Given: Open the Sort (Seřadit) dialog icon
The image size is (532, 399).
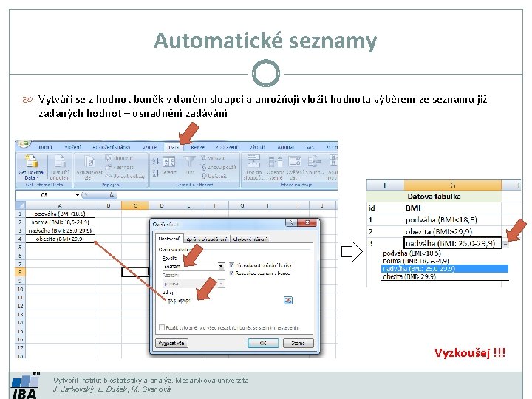Looking at the screenshot, I should pyautogui.click(x=168, y=162).
